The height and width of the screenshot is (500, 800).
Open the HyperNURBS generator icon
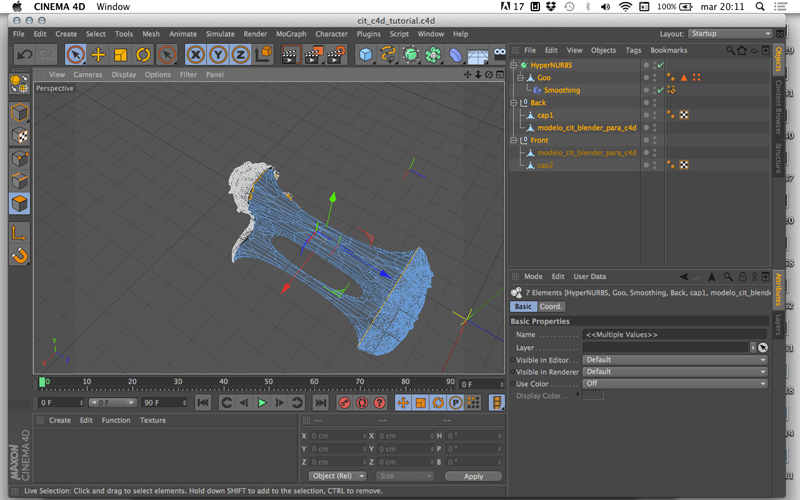410,55
